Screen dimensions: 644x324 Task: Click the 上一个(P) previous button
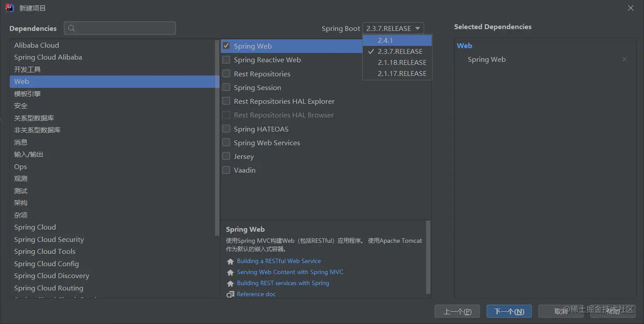pyautogui.click(x=457, y=311)
